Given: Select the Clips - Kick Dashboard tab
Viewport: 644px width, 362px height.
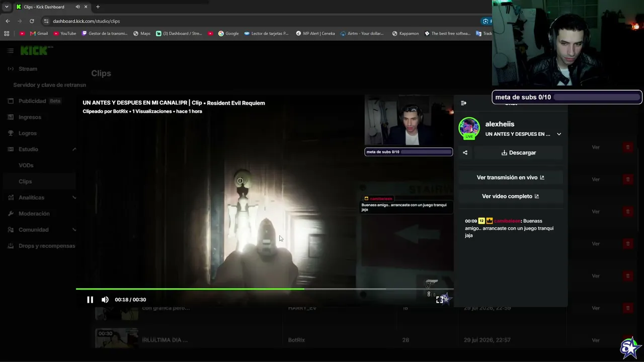Looking at the screenshot, I should click(x=52, y=7).
